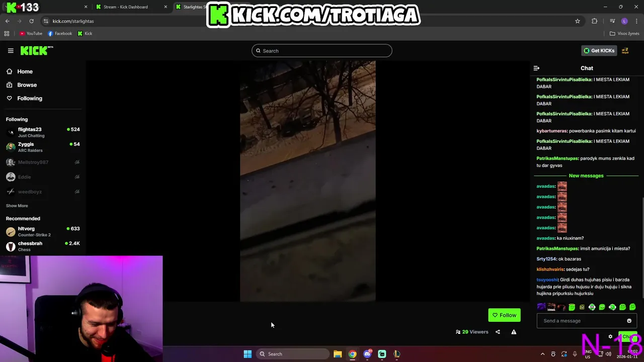Go forward in browser
This screenshot has width=644, height=362.
[20, 21]
